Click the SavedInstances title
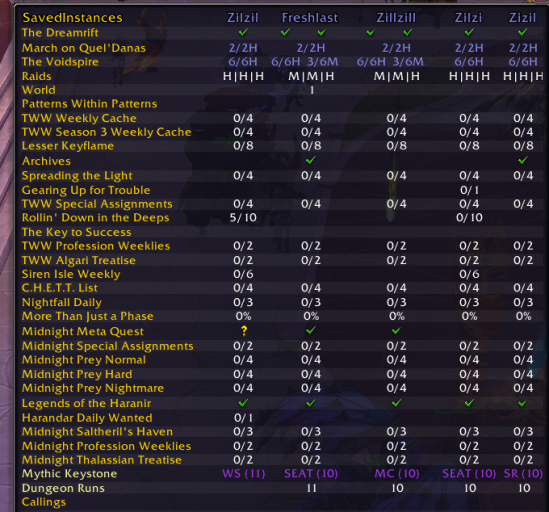Image resolution: width=549 pixels, height=512 pixels. tap(72, 18)
